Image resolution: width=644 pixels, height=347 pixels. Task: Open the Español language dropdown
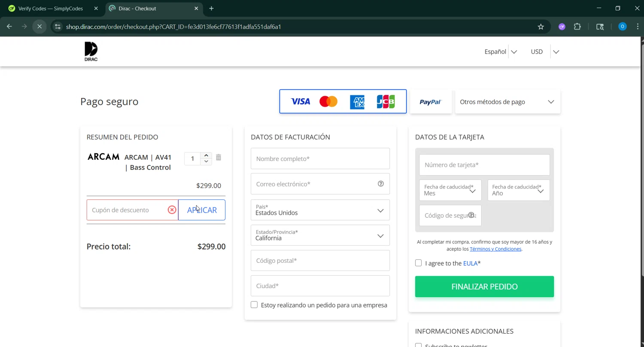click(501, 52)
